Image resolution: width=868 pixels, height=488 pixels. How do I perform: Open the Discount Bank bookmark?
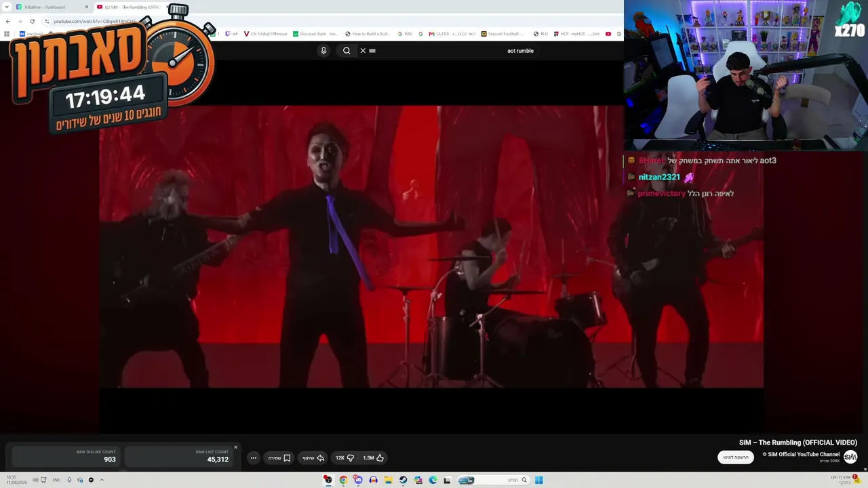[x=315, y=34]
